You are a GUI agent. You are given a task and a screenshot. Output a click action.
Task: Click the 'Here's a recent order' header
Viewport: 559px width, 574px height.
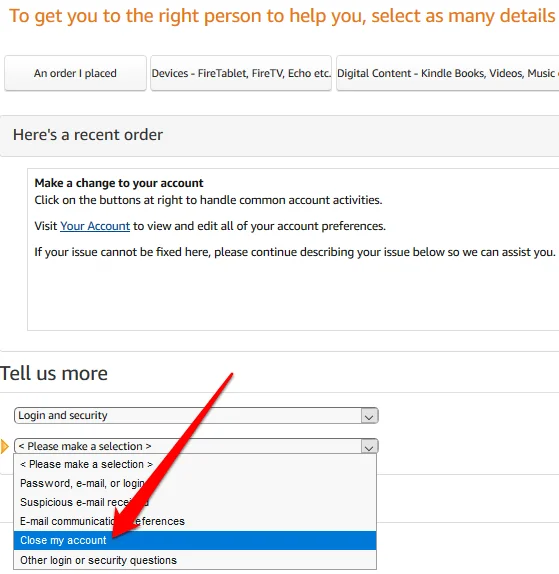click(88, 135)
